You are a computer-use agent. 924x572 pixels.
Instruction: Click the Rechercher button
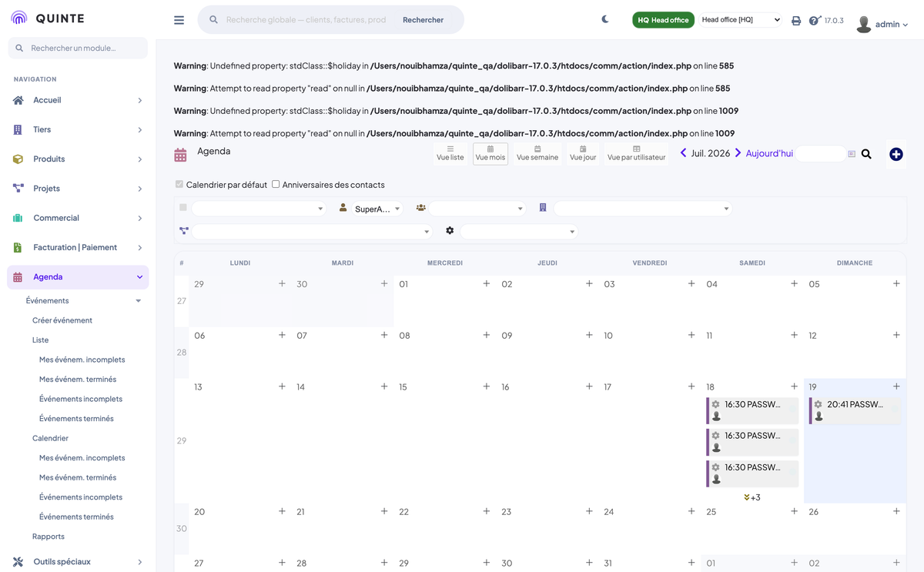tap(423, 20)
